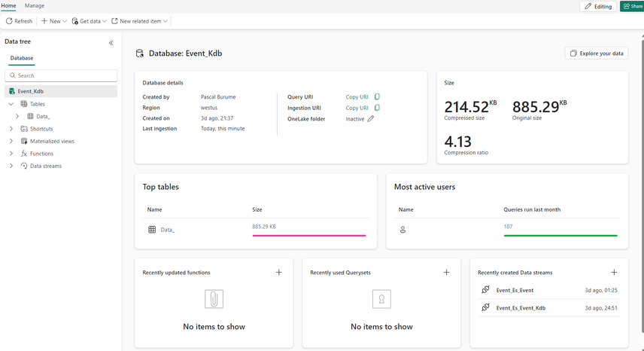The image size is (644, 351).
Task: Click the Data streams icon in tree
Action: 24,166
